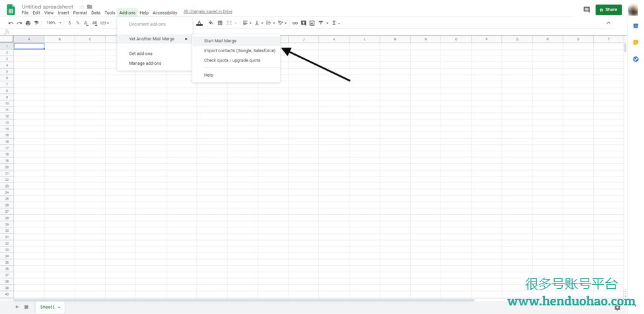Increase decimal places
644x314 pixels.
click(x=95, y=23)
